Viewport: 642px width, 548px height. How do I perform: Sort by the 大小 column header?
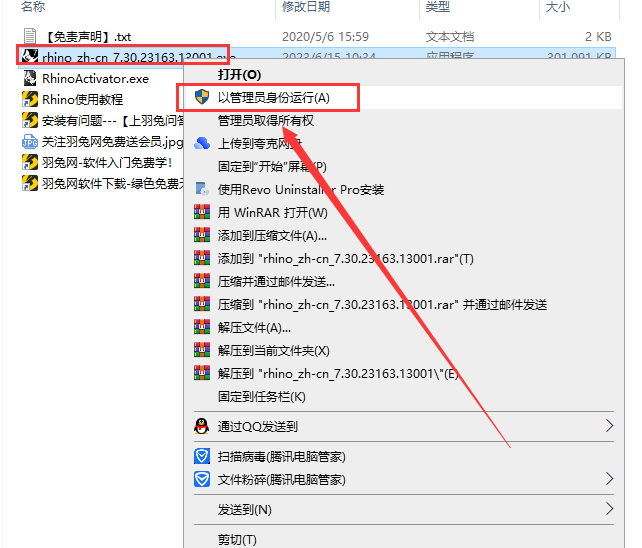(x=558, y=6)
